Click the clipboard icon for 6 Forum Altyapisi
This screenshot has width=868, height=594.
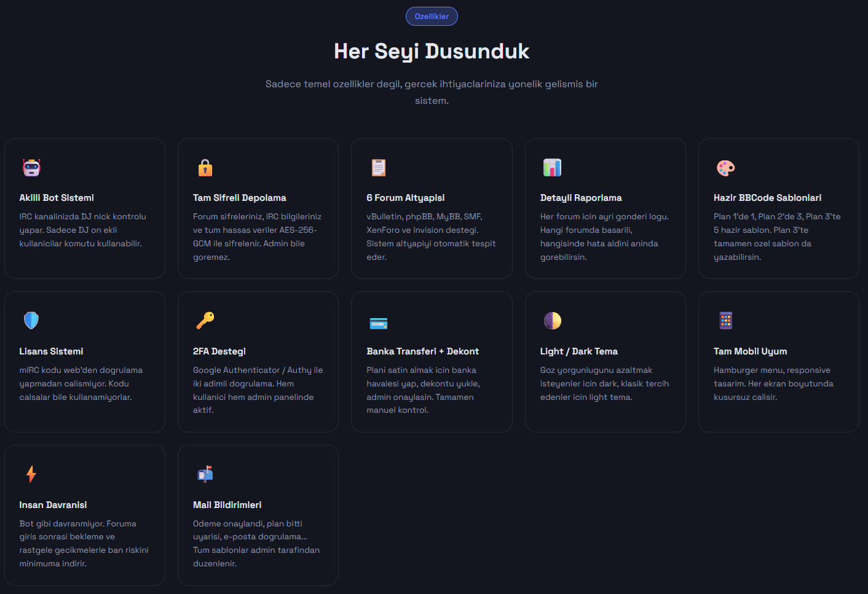click(379, 168)
